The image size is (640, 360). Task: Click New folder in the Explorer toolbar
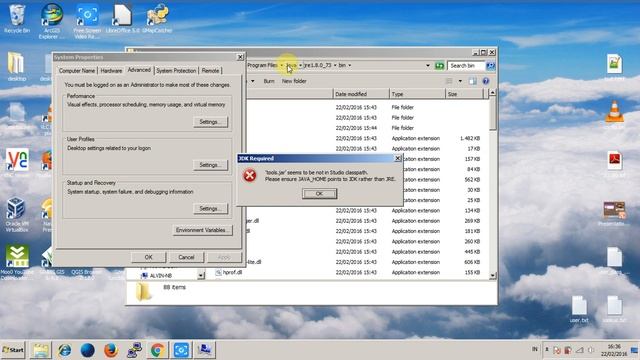tap(294, 81)
